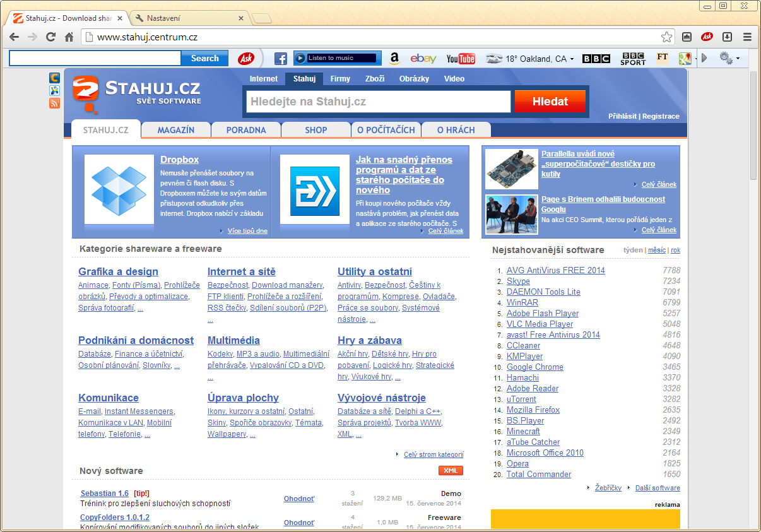761x532 pixels.
Task: Click the Ask toolbar search input
Action: click(95, 58)
